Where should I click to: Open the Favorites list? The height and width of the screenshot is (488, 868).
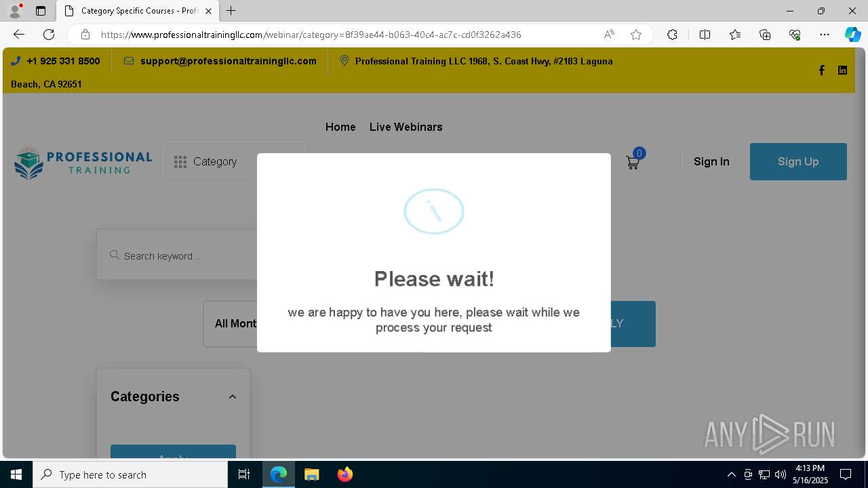[735, 35]
